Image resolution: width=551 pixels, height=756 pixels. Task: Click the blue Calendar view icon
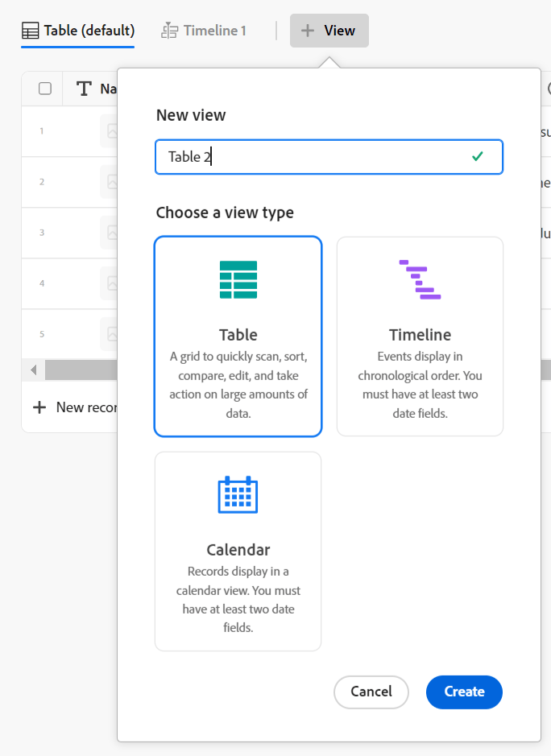pos(238,494)
